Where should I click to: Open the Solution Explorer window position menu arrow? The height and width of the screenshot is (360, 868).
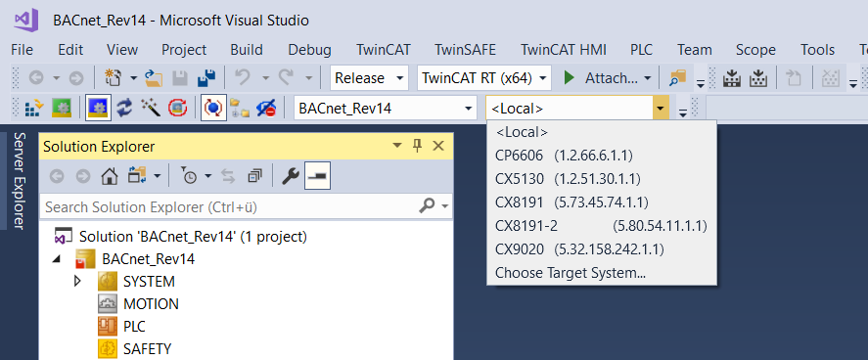pyautogui.click(x=397, y=146)
